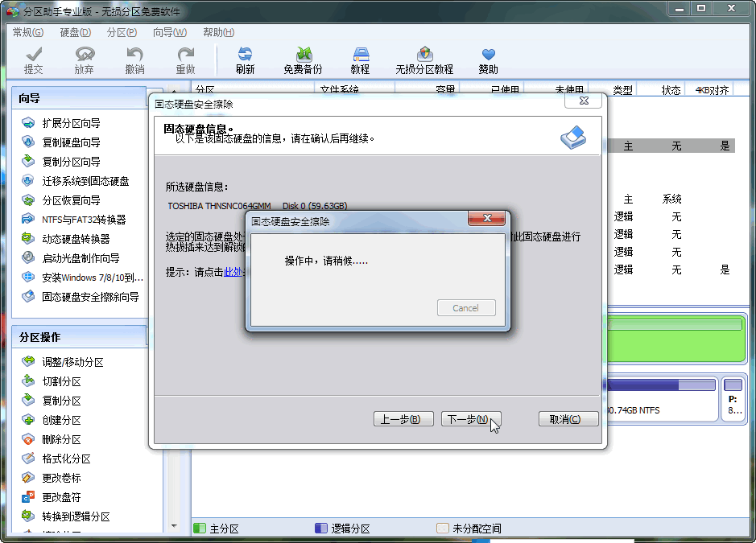Open the 教程 (tutorial) toolbar icon
This screenshot has width=756, height=543.
point(360,60)
